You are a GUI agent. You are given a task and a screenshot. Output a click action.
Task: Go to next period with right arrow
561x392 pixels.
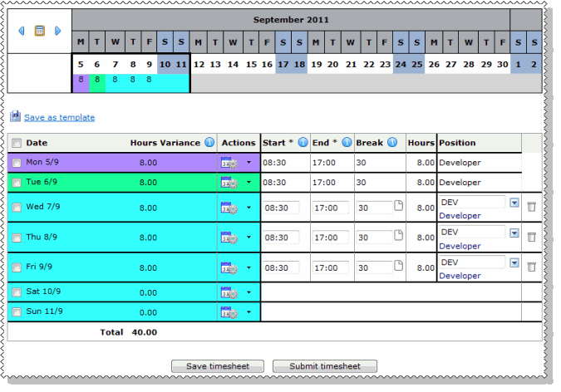pos(57,31)
